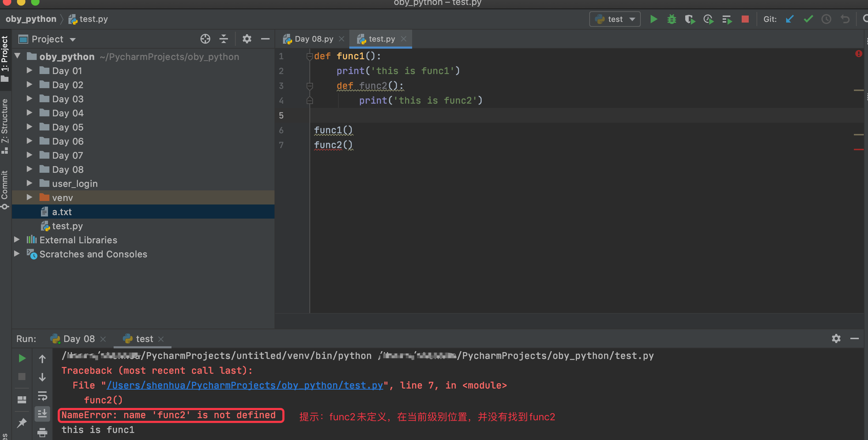This screenshot has width=868, height=440.
Task: Toggle soft-wrap in Run console
Action: pyautogui.click(x=42, y=396)
